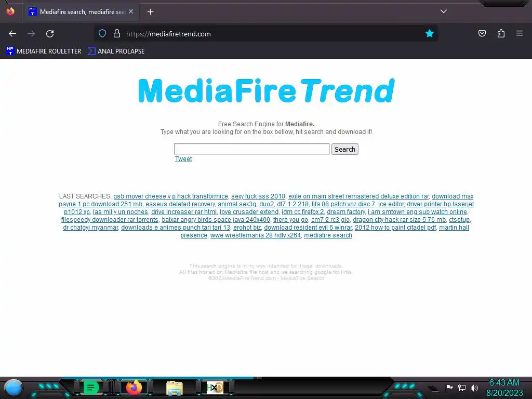Open 'drive increaser rar html' link
This screenshot has width=532, height=399.
[x=184, y=212]
